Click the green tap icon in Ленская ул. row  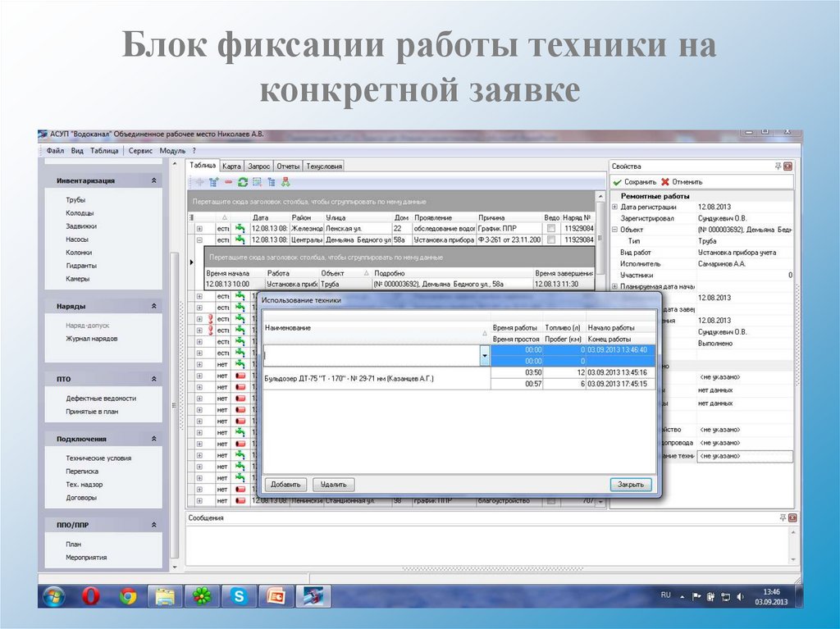coord(240,229)
